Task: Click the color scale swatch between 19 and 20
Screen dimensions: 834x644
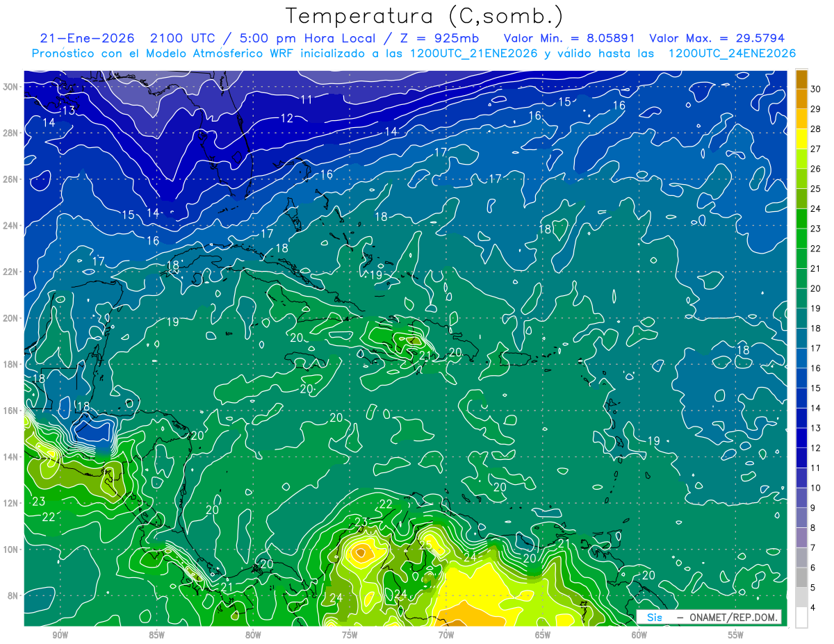Action: pyautogui.click(x=801, y=298)
